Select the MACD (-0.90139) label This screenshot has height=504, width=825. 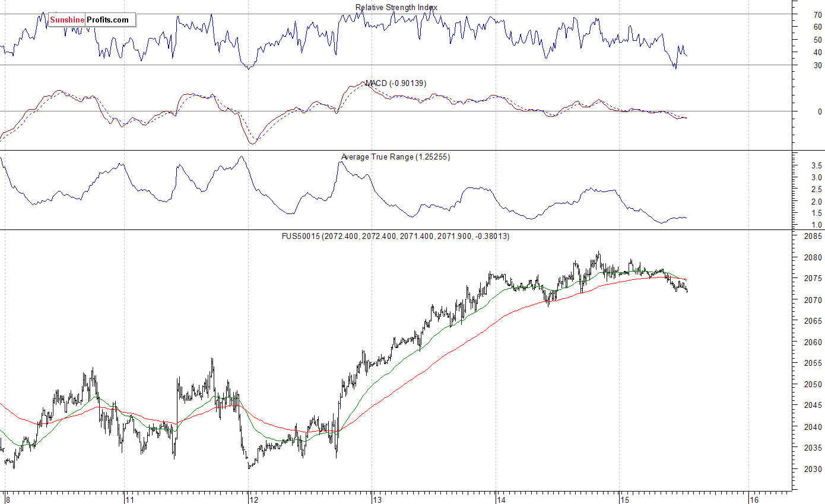(395, 83)
